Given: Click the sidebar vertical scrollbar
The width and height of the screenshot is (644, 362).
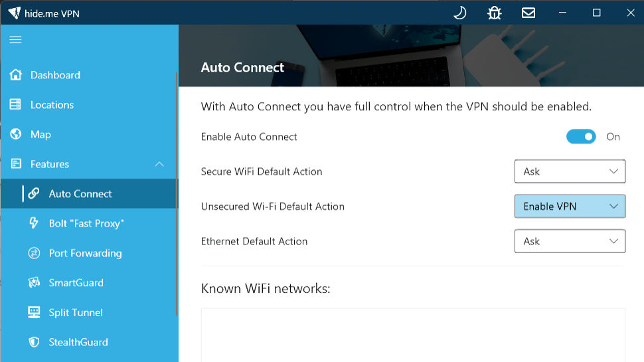Looking at the screenshot, I should click(177, 194).
